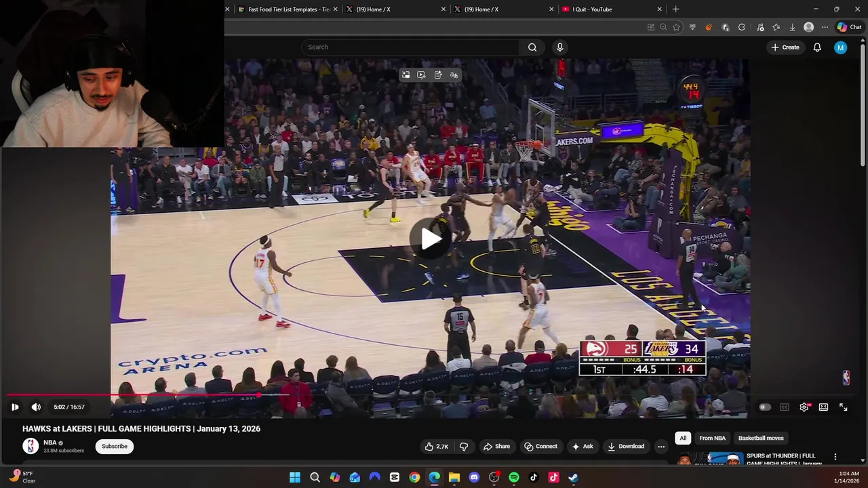
Task: Click the zoom-out magnifier in address bar
Action: coord(663,27)
